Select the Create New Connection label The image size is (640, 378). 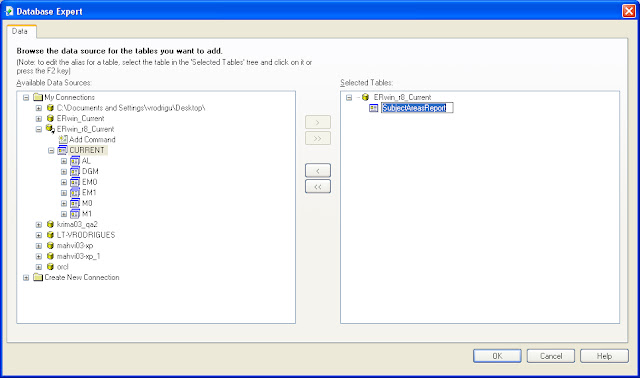coord(82,277)
